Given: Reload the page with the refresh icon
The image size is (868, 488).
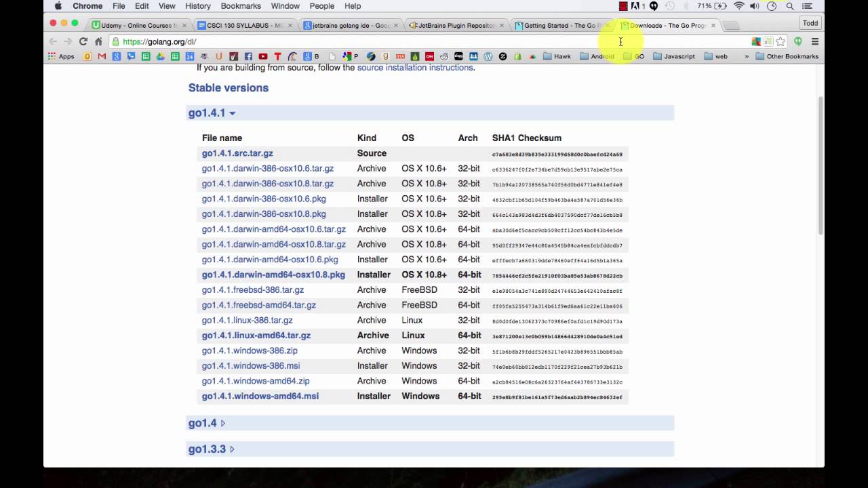Looking at the screenshot, I should [83, 41].
